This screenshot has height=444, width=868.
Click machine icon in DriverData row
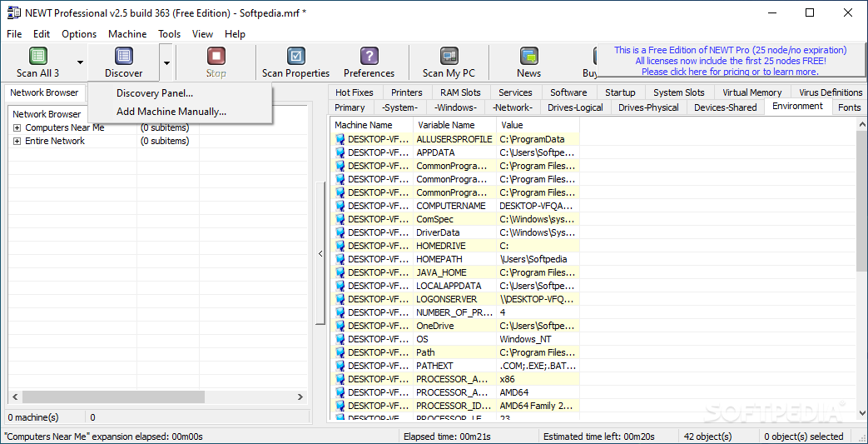340,232
